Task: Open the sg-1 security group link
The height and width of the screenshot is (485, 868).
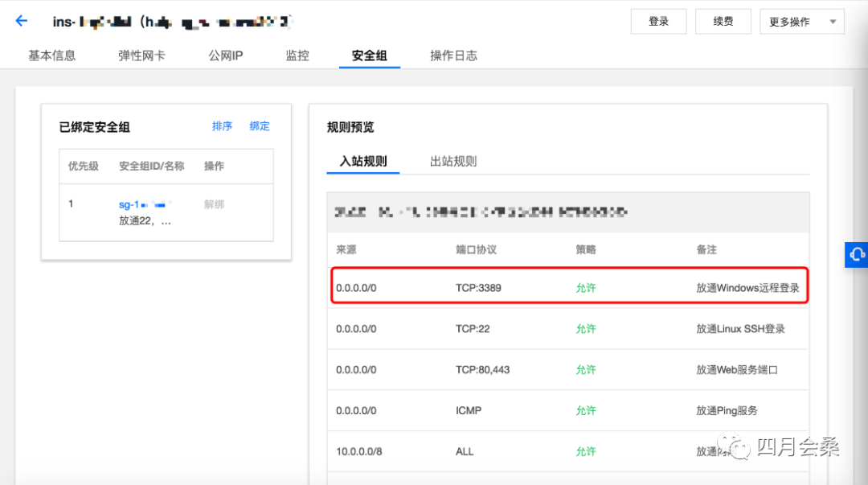Action: click(145, 204)
